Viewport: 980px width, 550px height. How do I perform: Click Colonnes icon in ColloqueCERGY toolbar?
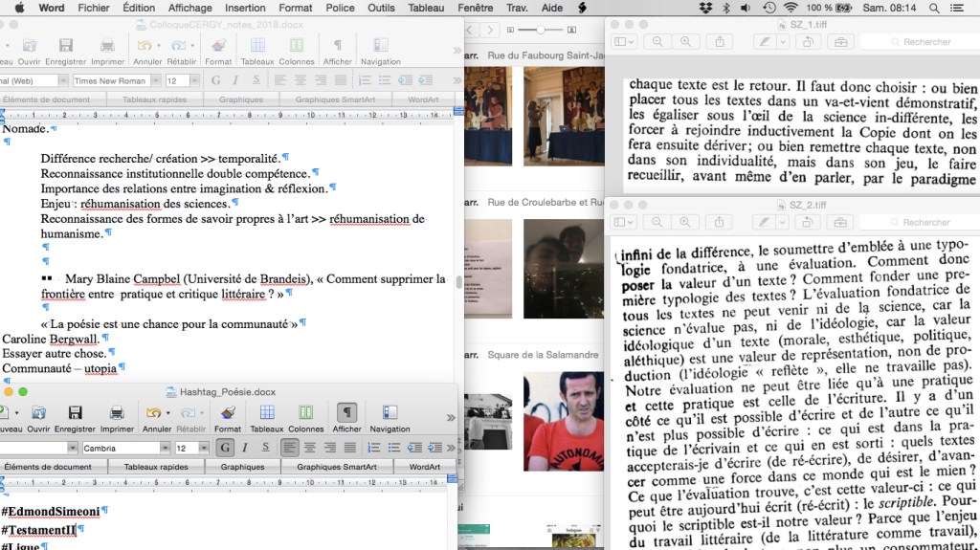[x=297, y=46]
